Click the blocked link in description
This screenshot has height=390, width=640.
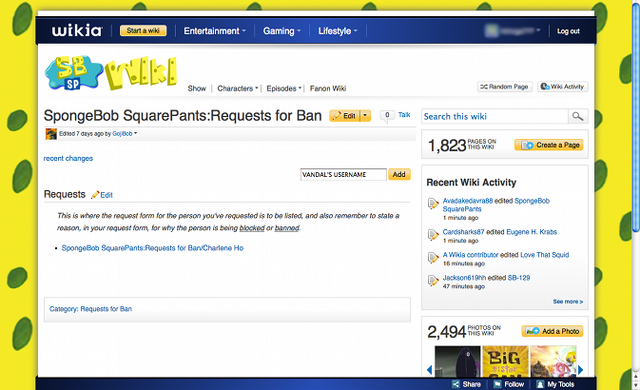click(252, 228)
